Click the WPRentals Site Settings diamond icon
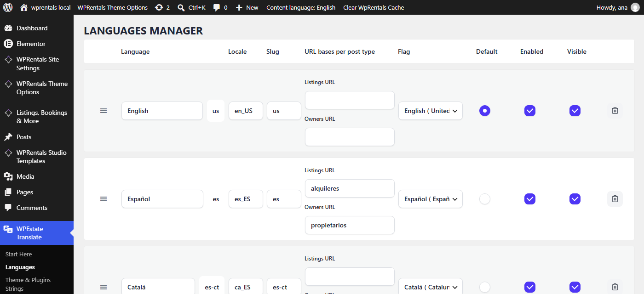The height and width of the screenshot is (294, 644). [x=8, y=59]
